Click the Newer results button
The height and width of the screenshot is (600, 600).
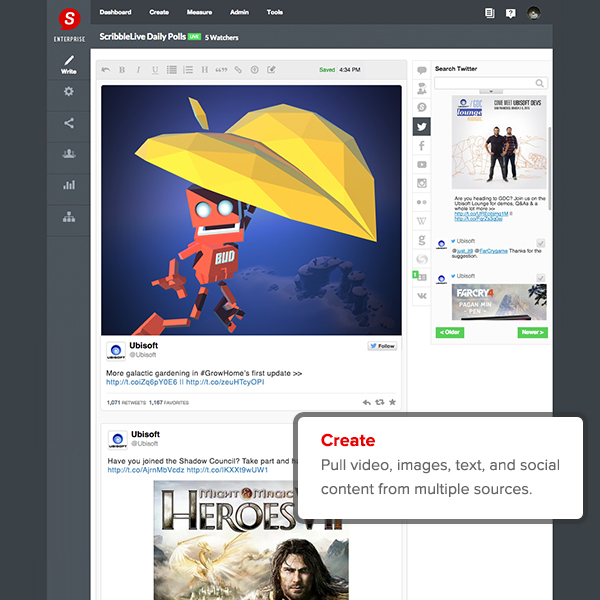click(532, 332)
